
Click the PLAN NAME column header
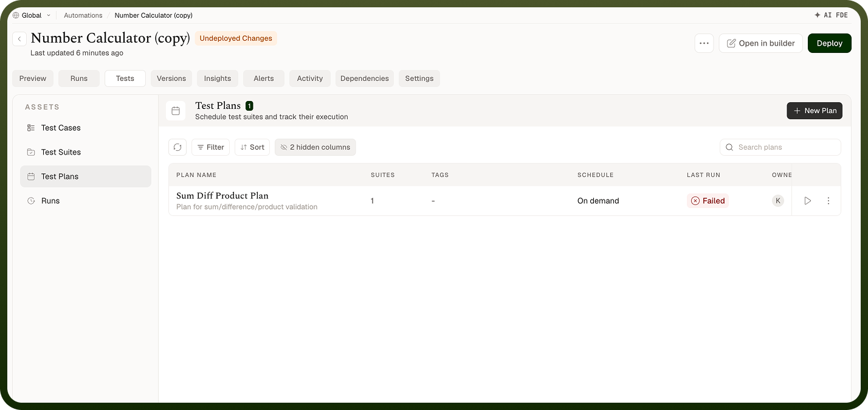pos(196,175)
